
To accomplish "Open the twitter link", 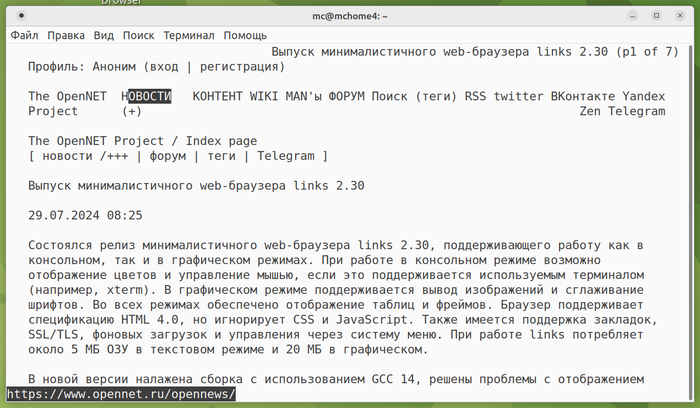I will (x=518, y=96).
